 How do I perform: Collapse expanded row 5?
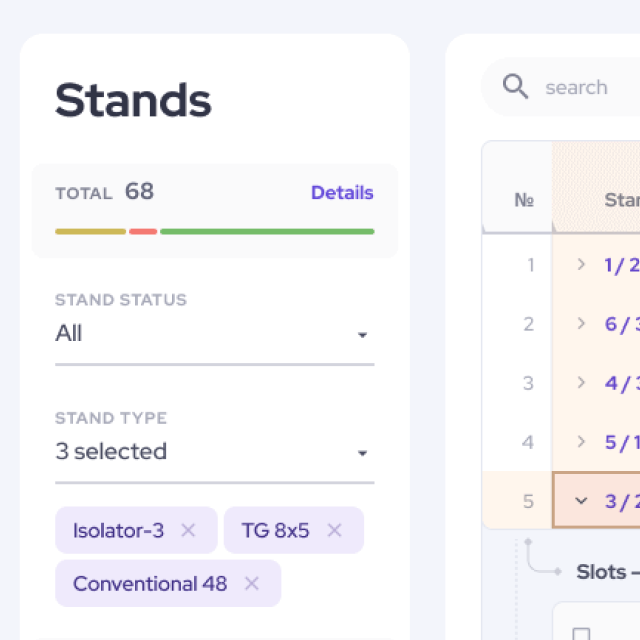click(x=581, y=501)
